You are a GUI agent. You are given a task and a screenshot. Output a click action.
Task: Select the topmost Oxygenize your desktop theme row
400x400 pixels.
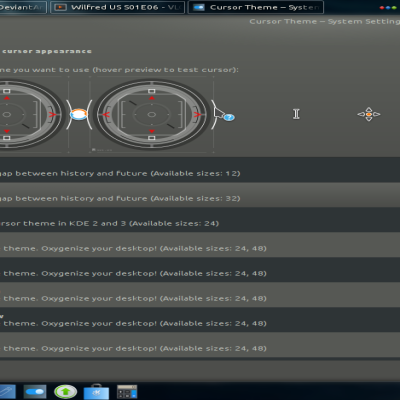pyautogui.click(x=200, y=245)
